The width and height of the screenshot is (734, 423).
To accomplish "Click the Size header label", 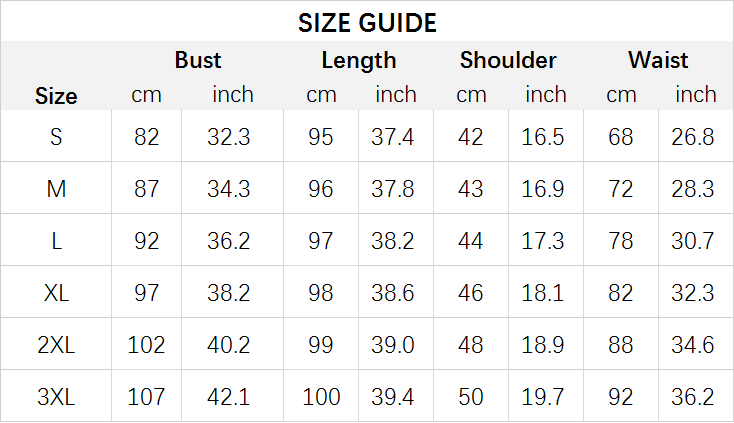I will pos(56,96).
